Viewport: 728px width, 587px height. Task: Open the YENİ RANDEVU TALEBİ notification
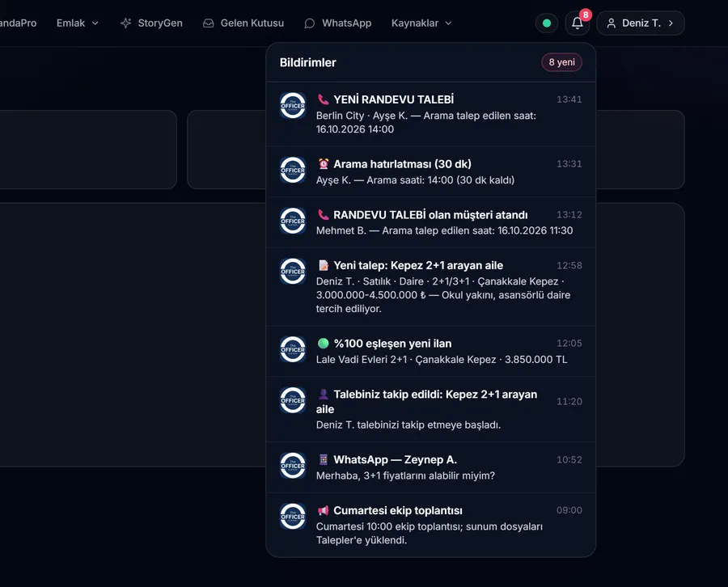(431, 114)
